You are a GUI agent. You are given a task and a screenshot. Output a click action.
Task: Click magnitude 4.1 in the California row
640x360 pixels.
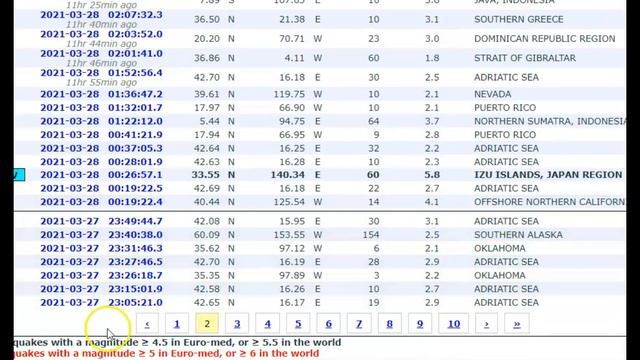tap(432, 202)
